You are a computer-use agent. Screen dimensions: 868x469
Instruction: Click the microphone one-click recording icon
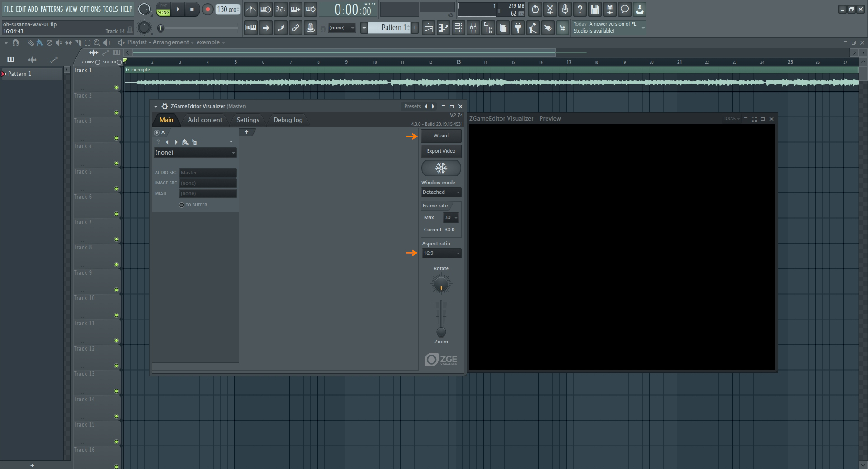[x=565, y=9]
